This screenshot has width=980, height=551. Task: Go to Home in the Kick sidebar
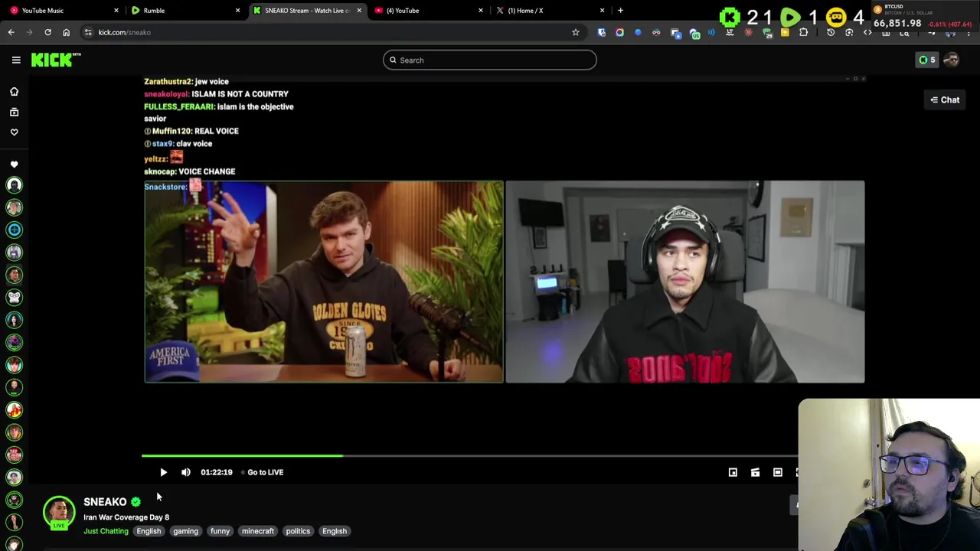pos(14,91)
